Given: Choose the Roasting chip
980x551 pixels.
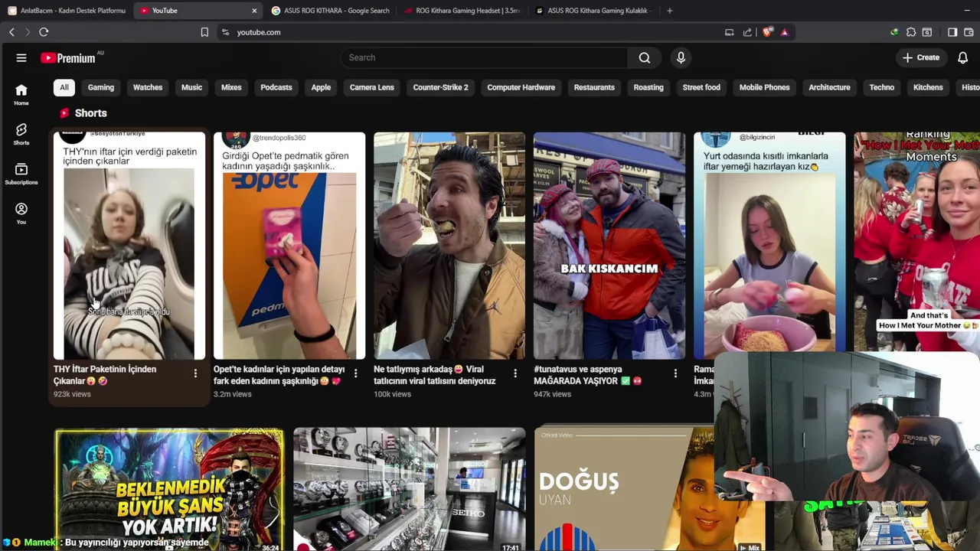Looking at the screenshot, I should [648, 87].
